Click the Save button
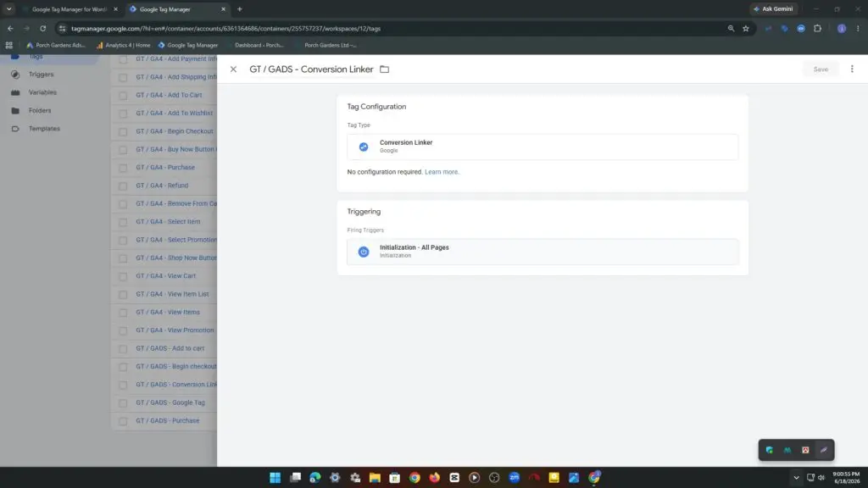Screen dimensions: 868x488 [x=821, y=69]
